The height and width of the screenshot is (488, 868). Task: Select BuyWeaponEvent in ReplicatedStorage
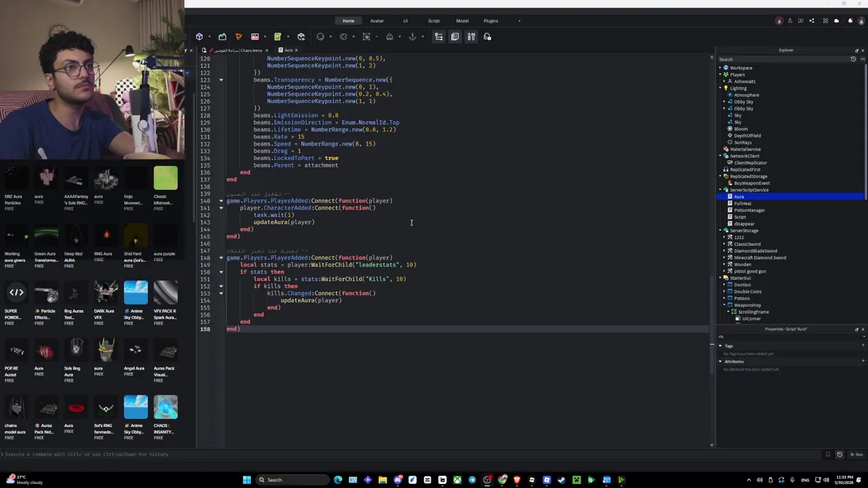(752, 183)
